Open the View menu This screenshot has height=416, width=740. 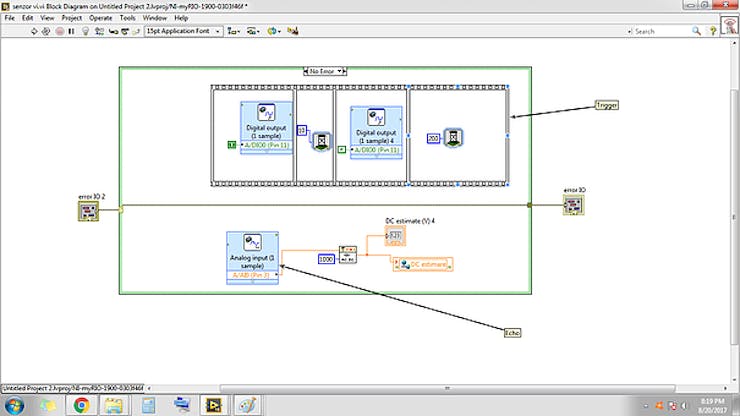click(x=47, y=18)
